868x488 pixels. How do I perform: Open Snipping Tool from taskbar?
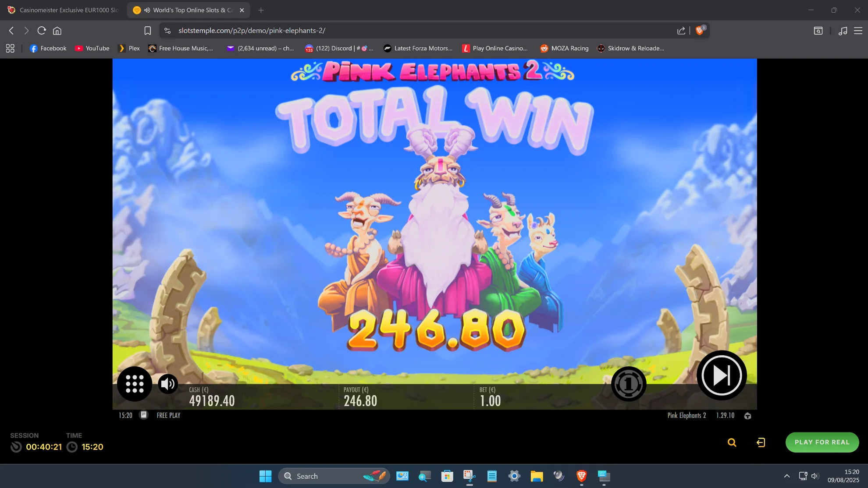(470, 476)
